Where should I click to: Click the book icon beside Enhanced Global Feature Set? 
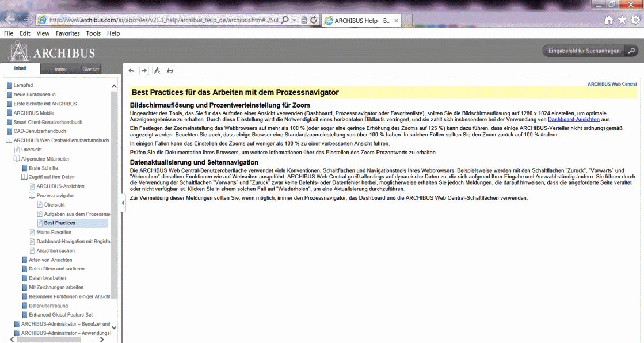[x=25, y=315]
